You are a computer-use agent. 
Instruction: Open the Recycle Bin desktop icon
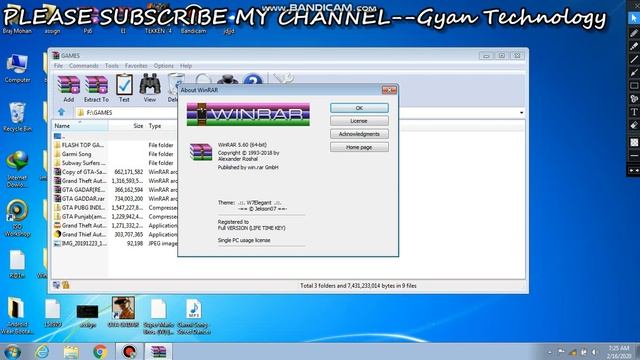17,117
